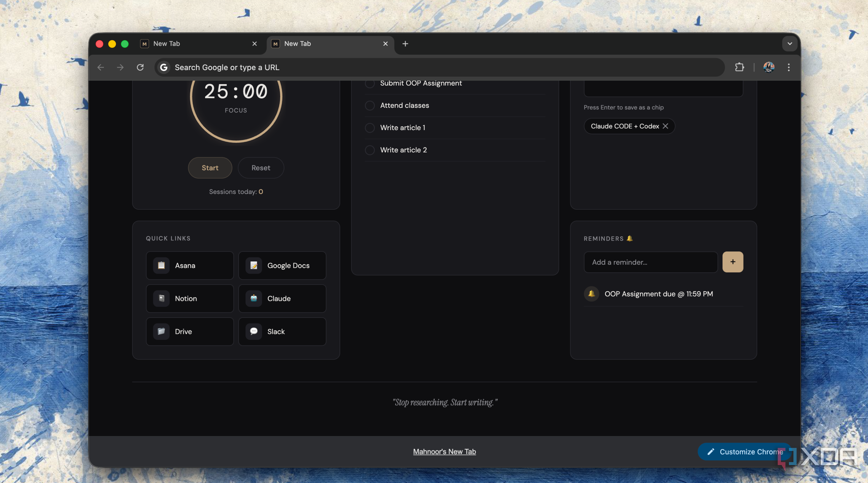
Task: Click the Drive folder icon
Action: click(x=161, y=332)
